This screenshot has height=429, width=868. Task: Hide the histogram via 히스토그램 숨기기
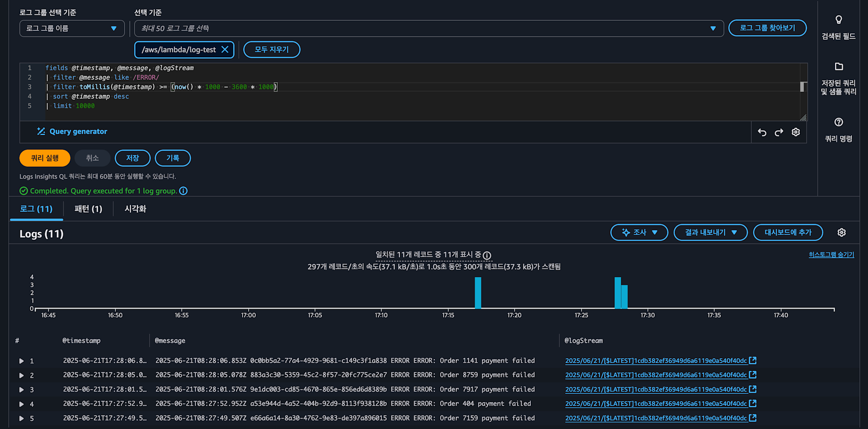831,255
